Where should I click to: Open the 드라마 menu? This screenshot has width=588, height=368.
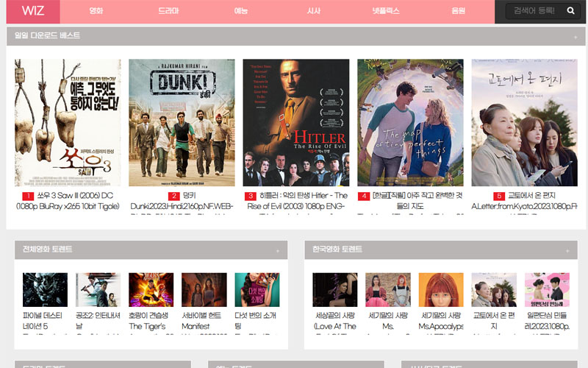[168, 11]
